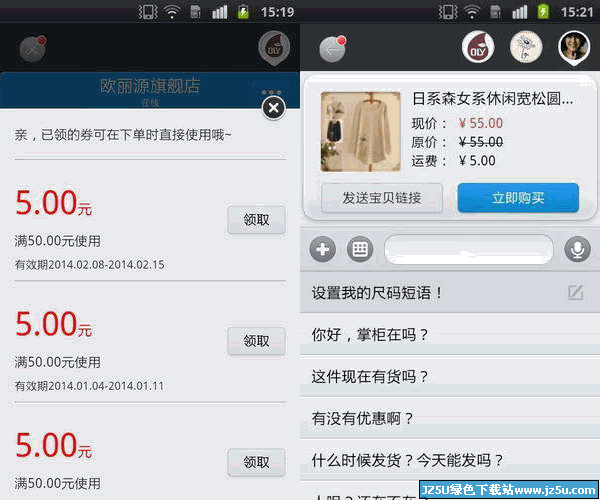Screen dimensions: 602x502
Task: Open the sweater product thumbnail
Action: click(x=353, y=131)
